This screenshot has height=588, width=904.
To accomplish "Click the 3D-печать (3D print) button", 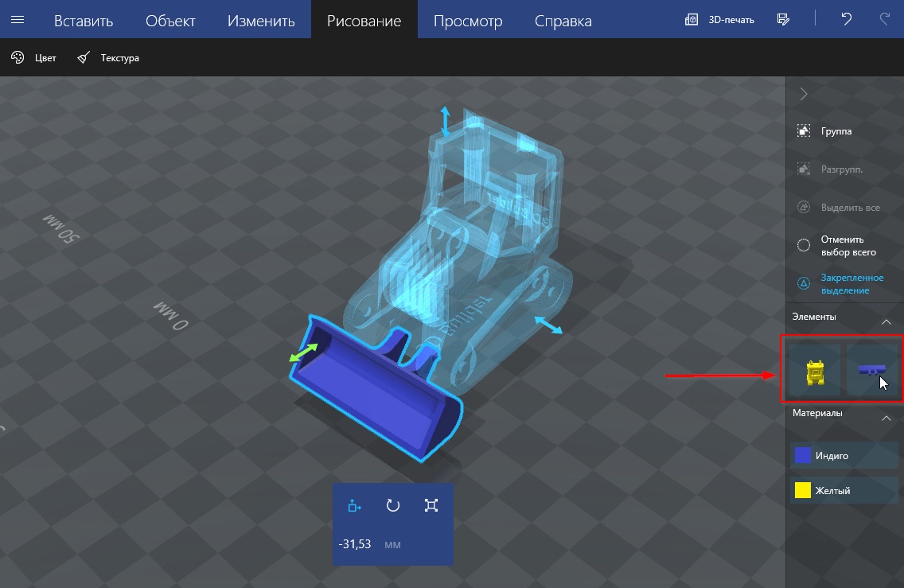I will coord(720,20).
